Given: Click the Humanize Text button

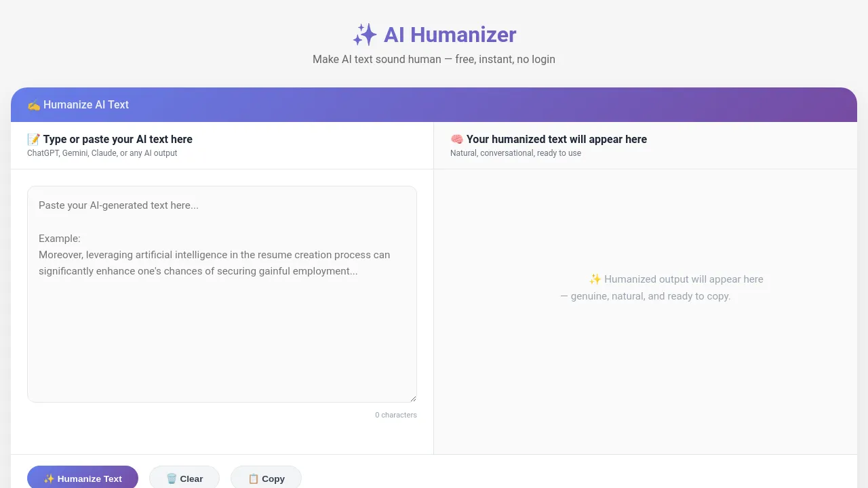Looking at the screenshot, I should coord(83,478).
